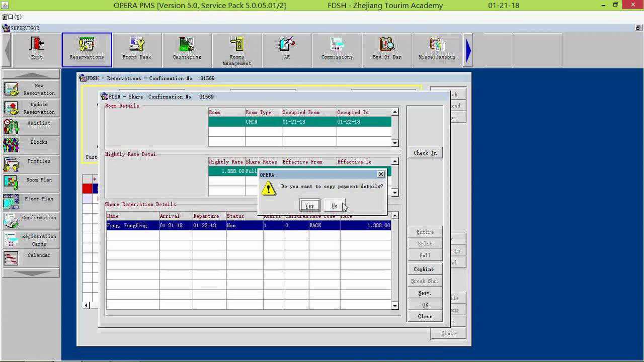This screenshot has height=362, width=644.
Task: Click the AR toolbar icon
Action: coord(287,49)
